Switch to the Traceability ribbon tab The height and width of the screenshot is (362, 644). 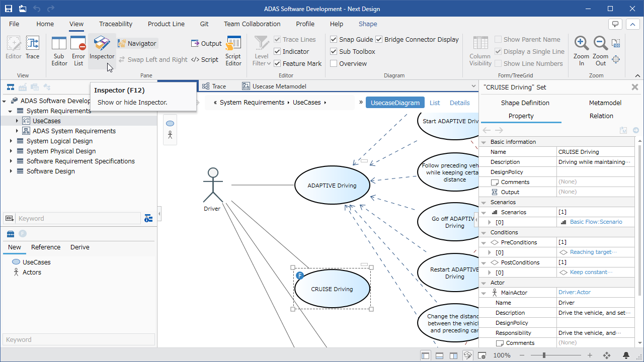pyautogui.click(x=116, y=24)
